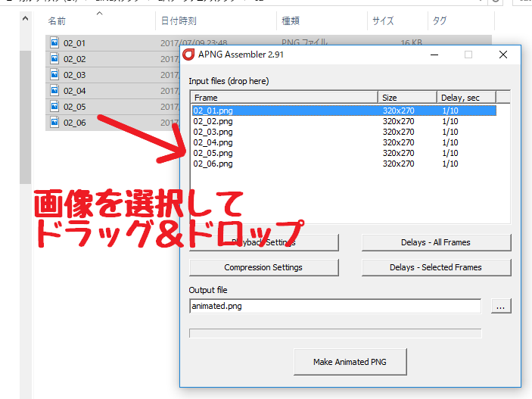The image size is (532, 399).
Task: Minimize the APNG Assembler window
Action: pos(434,55)
